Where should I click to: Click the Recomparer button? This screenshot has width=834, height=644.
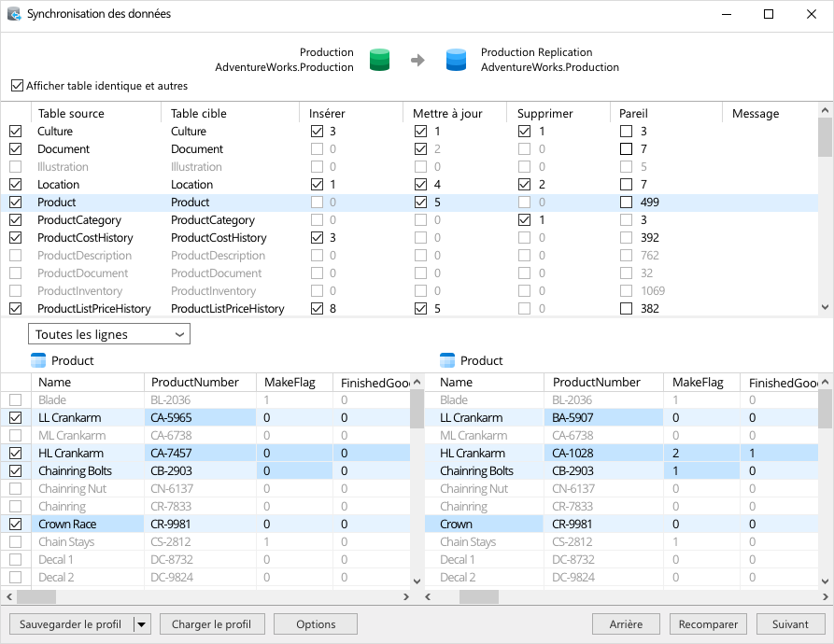[x=708, y=624]
